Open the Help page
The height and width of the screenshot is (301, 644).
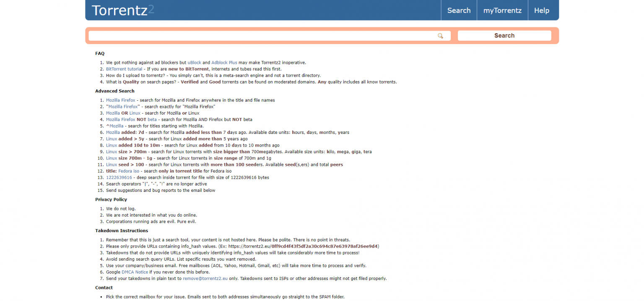[541, 10]
